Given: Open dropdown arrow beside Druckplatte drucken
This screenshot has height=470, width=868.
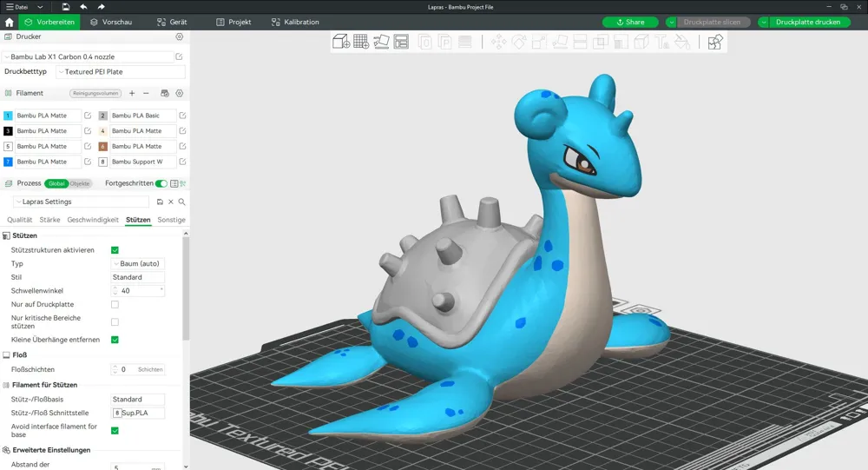Looking at the screenshot, I should pyautogui.click(x=763, y=23).
